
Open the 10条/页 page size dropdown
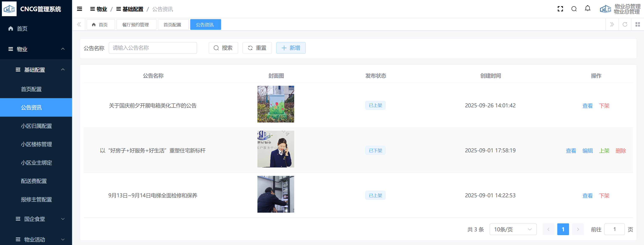coord(513,229)
